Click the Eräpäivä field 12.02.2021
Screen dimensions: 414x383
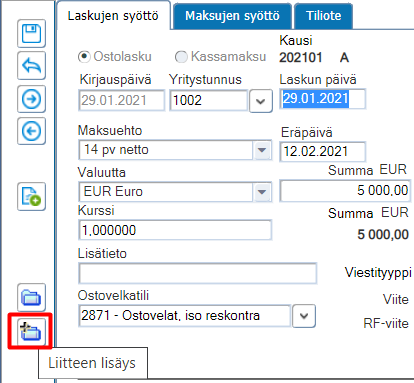(323, 151)
